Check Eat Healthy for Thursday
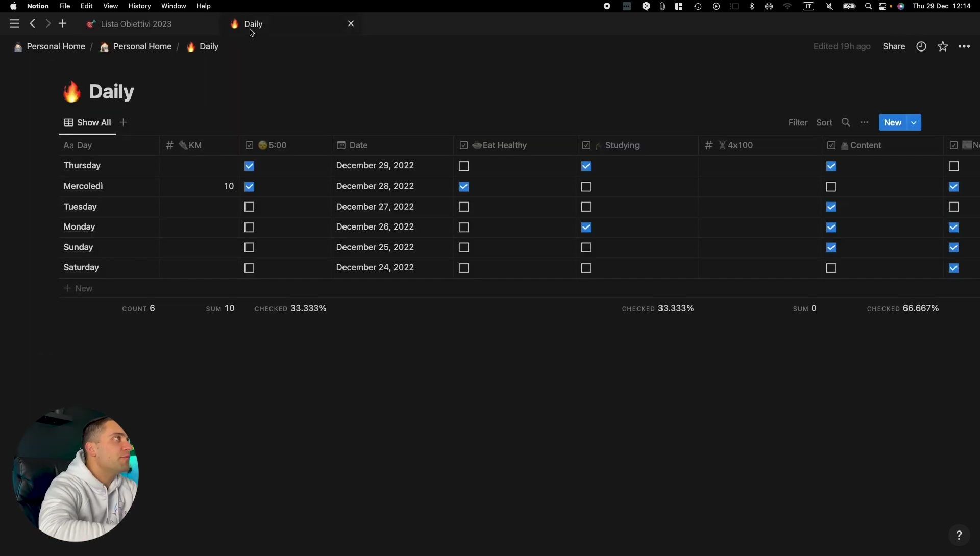This screenshot has height=556, width=980. pyautogui.click(x=463, y=166)
